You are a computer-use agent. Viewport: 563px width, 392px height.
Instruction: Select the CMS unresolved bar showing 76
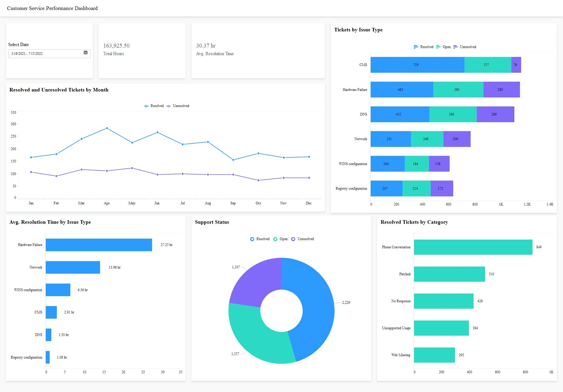point(516,65)
